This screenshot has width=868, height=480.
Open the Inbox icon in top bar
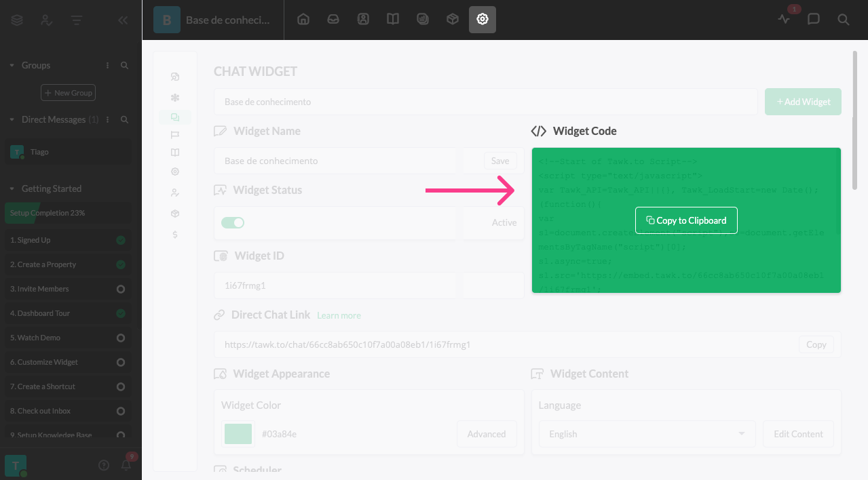point(333,20)
